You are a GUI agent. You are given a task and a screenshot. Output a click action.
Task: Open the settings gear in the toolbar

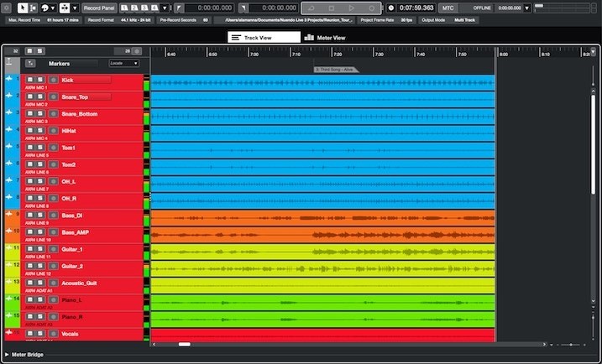click(x=7, y=8)
